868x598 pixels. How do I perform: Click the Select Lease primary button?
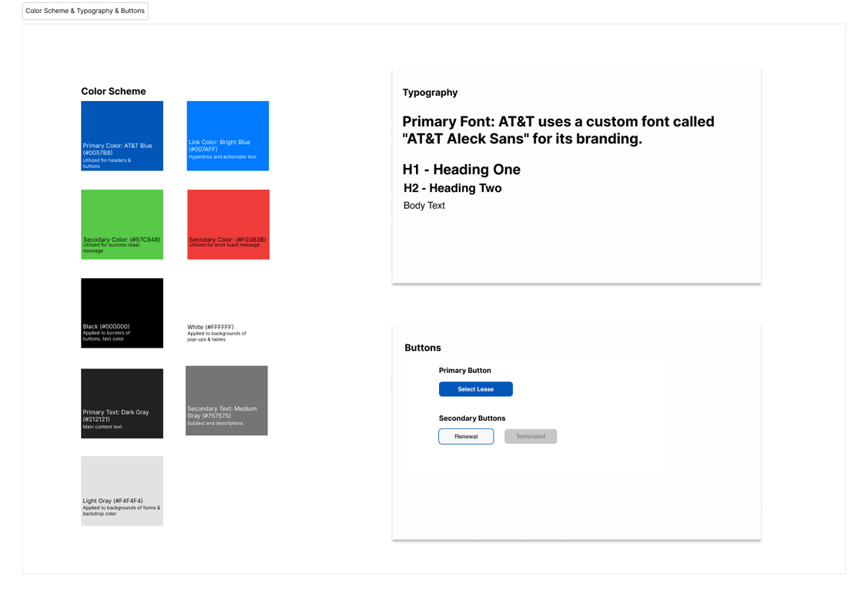point(475,389)
